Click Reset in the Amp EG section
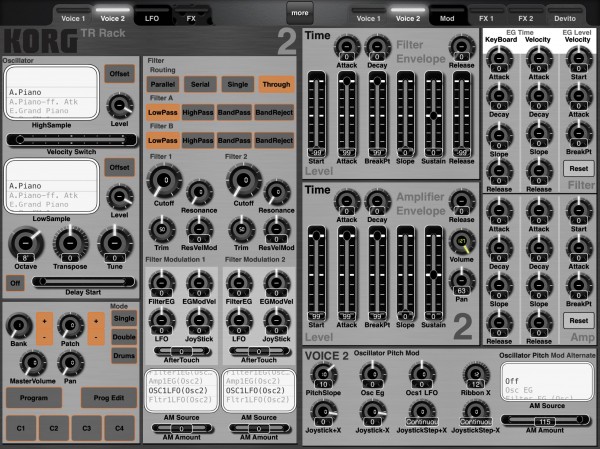 (579, 321)
